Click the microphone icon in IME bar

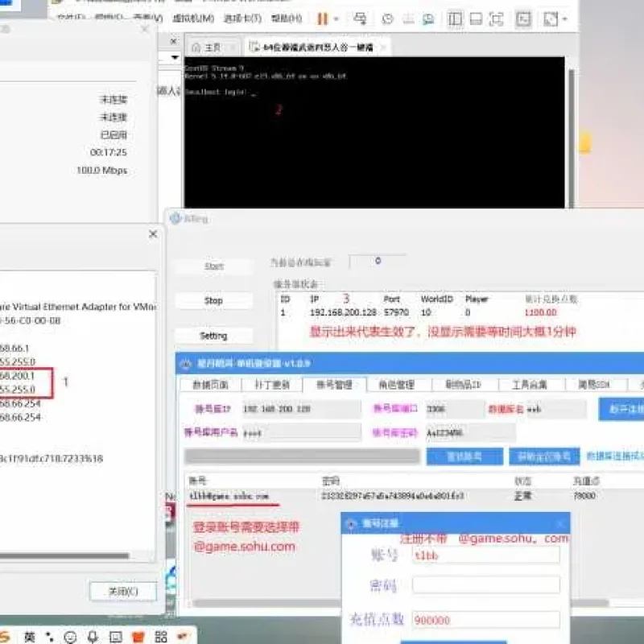(93, 637)
